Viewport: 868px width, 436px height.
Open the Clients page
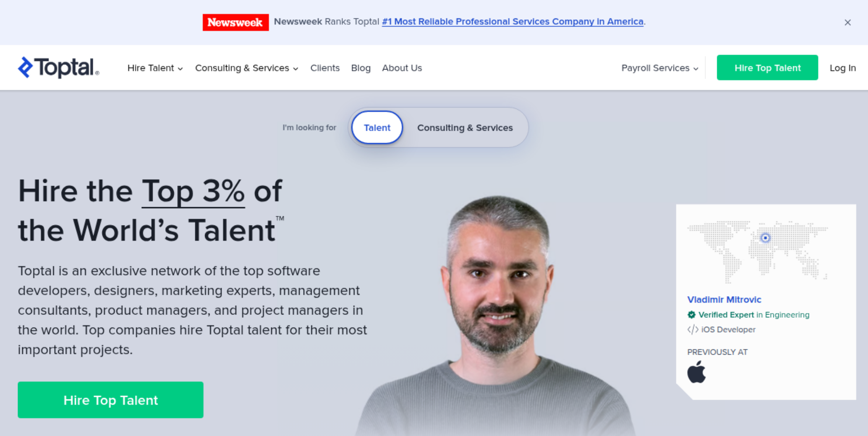[x=325, y=68]
